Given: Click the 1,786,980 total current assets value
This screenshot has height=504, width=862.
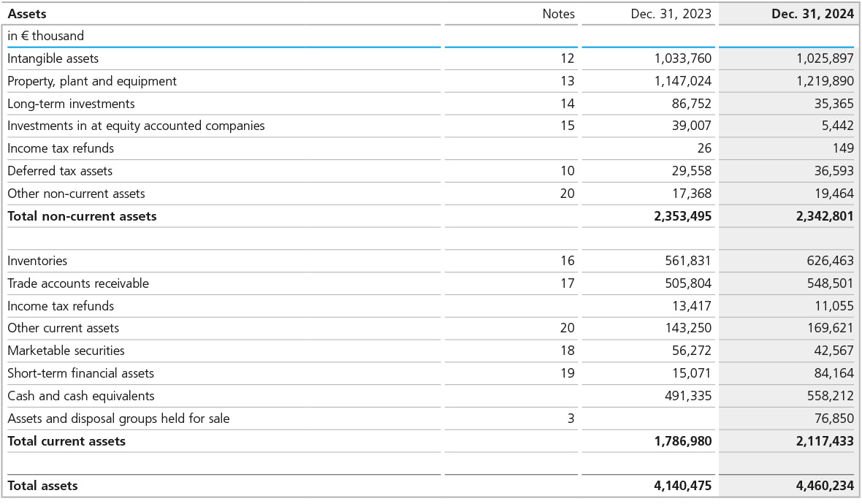Looking at the screenshot, I should [x=682, y=441].
